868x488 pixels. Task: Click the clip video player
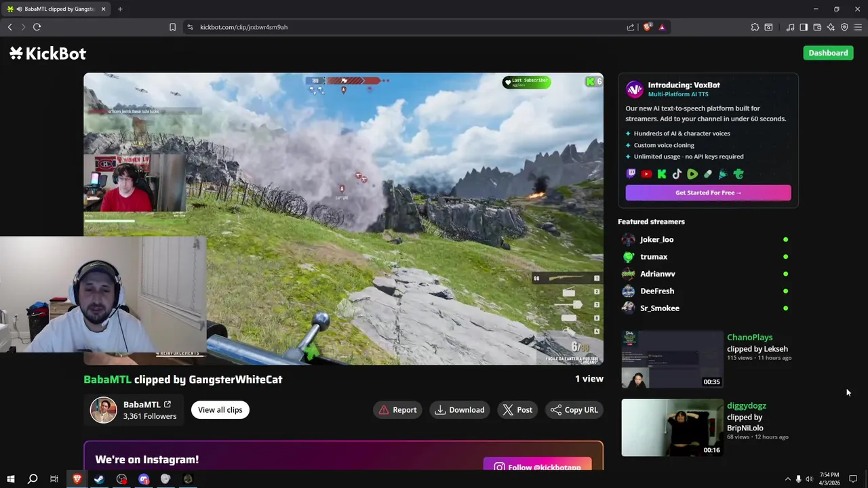[x=343, y=219]
